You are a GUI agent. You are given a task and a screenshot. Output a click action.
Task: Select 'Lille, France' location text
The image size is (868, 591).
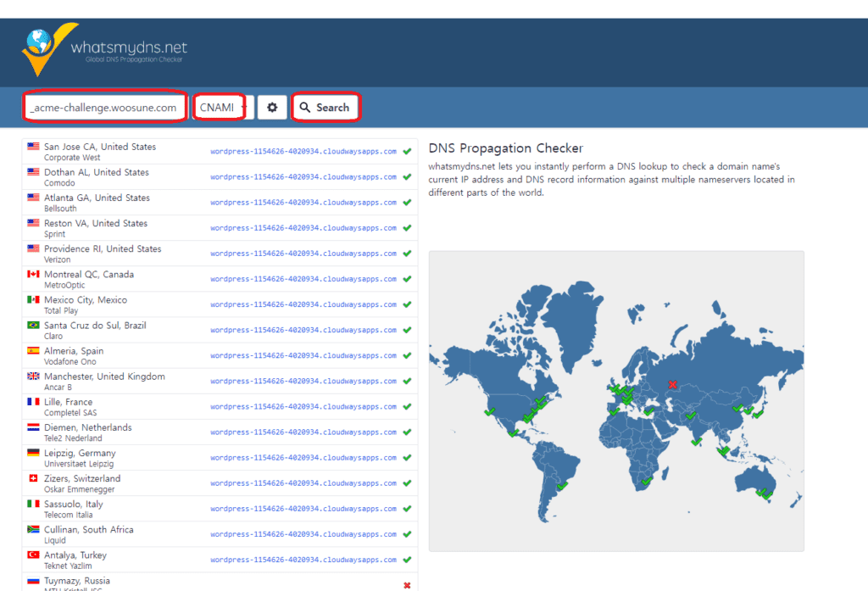(x=68, y=402)
